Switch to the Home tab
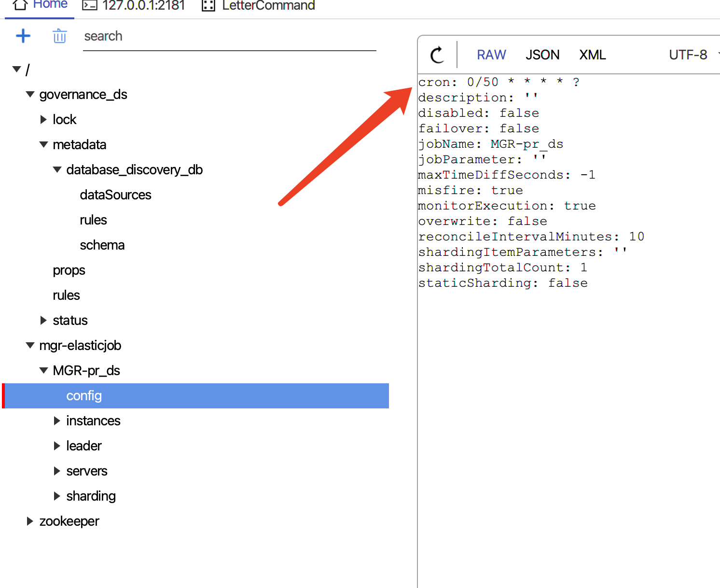Image resolution: width=720 pixels, height=588 pixels. tap(40, 6)
